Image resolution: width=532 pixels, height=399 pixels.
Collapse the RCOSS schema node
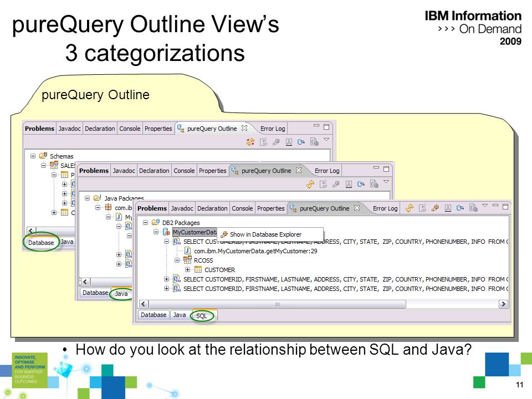pos(177,260)
